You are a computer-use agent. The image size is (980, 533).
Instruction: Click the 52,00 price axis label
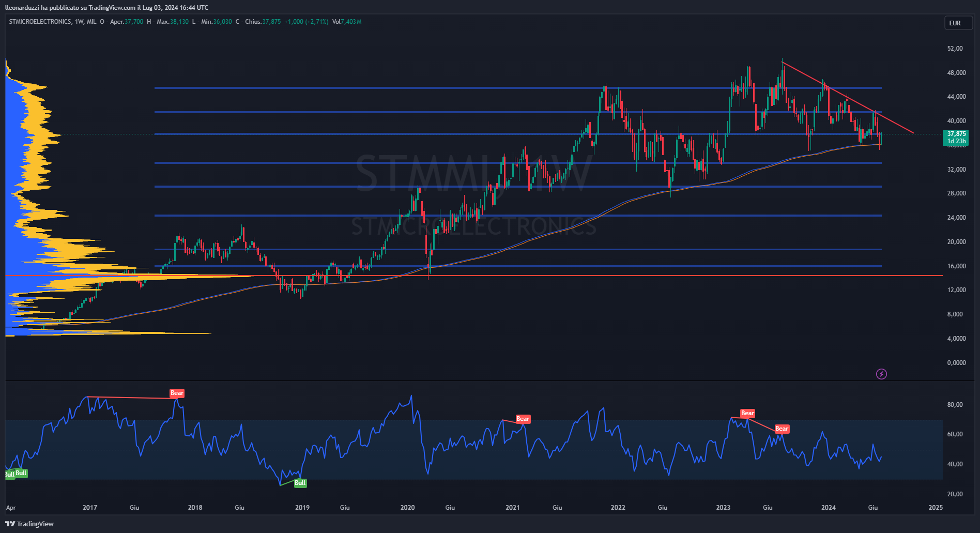point(955,49)
